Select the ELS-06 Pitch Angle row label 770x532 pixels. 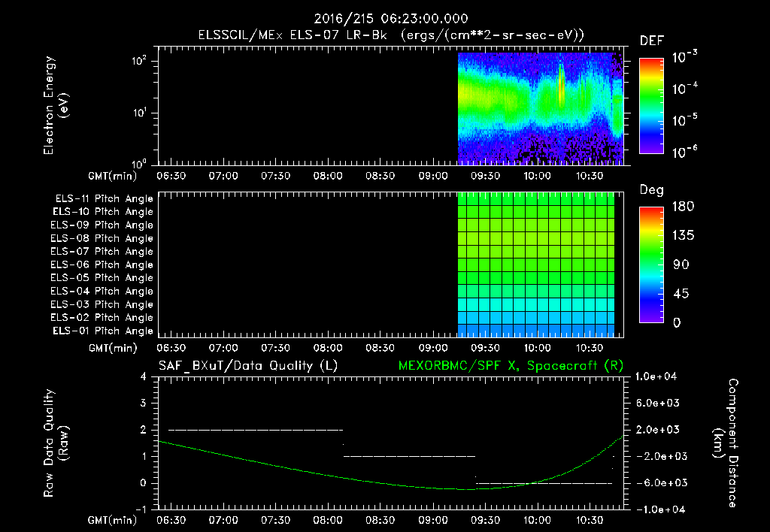pos(102,264)
